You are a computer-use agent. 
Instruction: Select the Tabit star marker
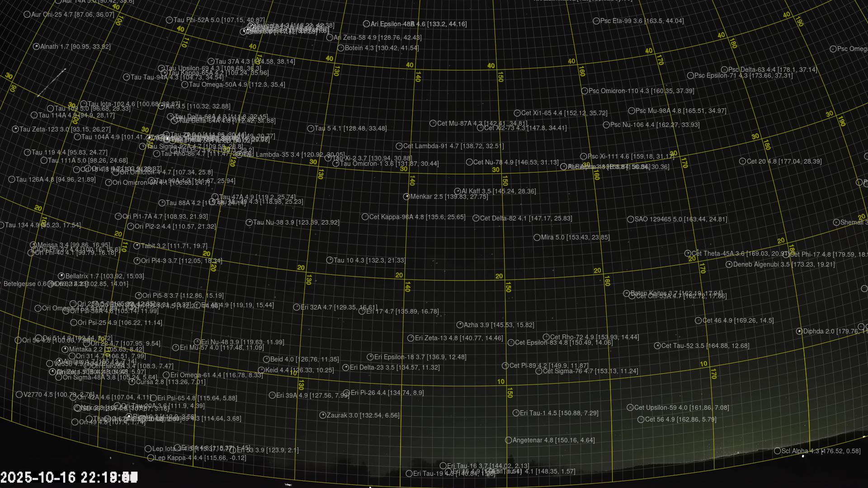pos(137,246)
